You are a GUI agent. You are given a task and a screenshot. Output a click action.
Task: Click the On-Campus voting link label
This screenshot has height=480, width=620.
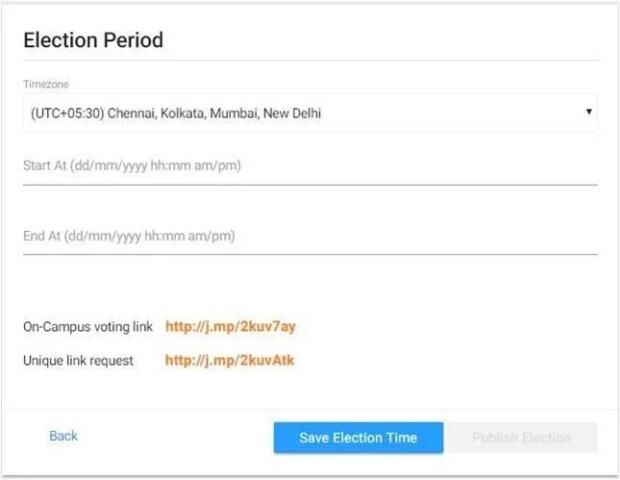coord(88,326)
